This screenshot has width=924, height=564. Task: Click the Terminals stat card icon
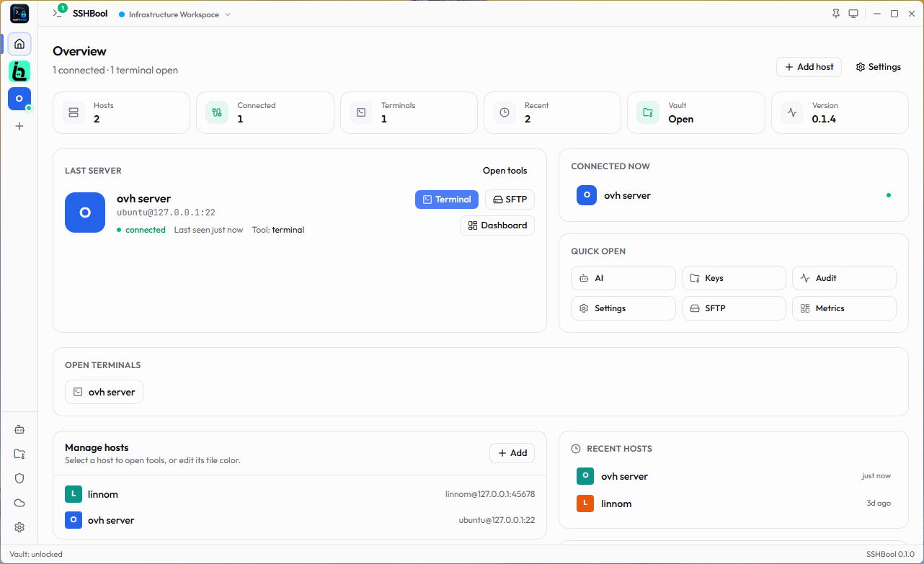(361, 112)
